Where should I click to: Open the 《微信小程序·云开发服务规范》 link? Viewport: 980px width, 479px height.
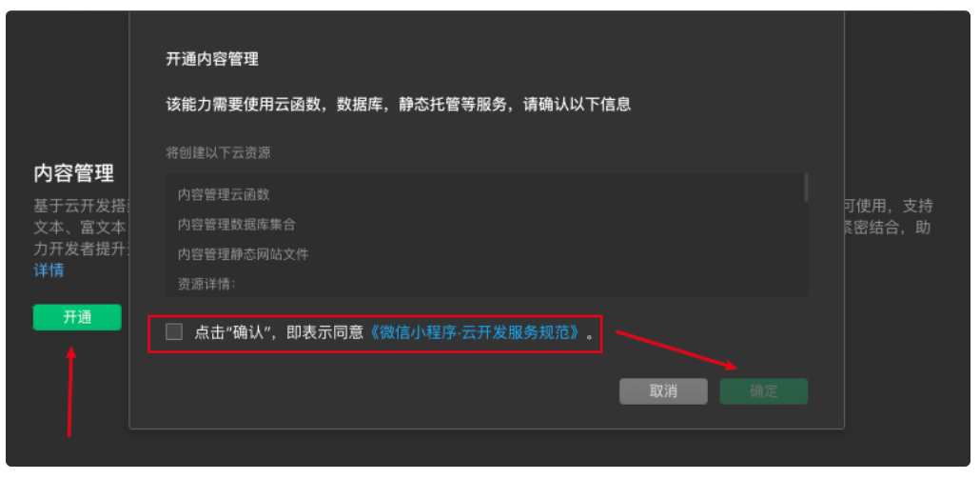(x=475, y=332)
